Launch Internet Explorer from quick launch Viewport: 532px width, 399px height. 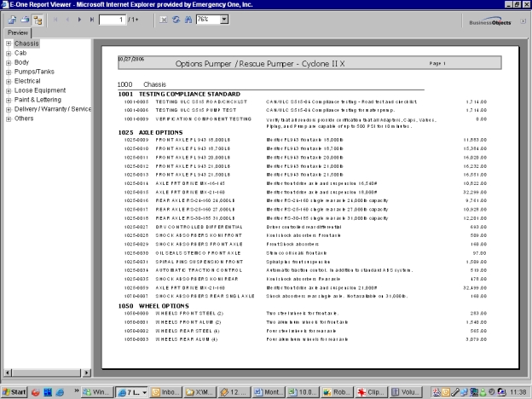pos(60,392)
